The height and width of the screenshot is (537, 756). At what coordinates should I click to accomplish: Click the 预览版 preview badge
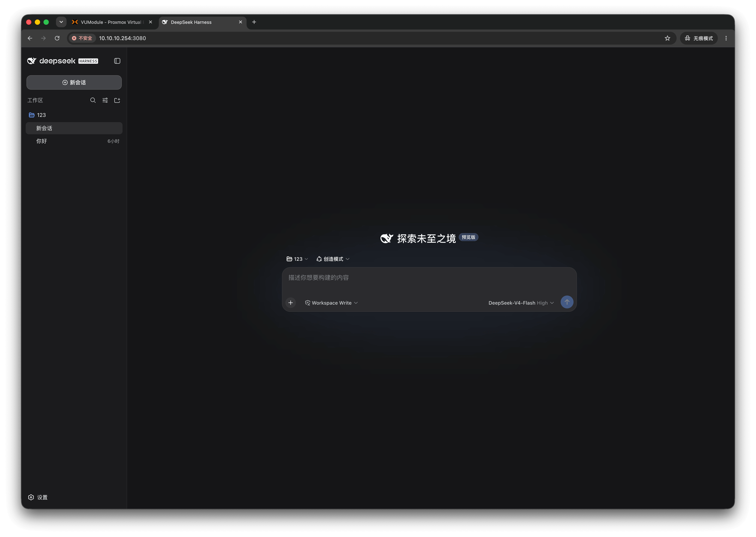[x=468, y=237]
